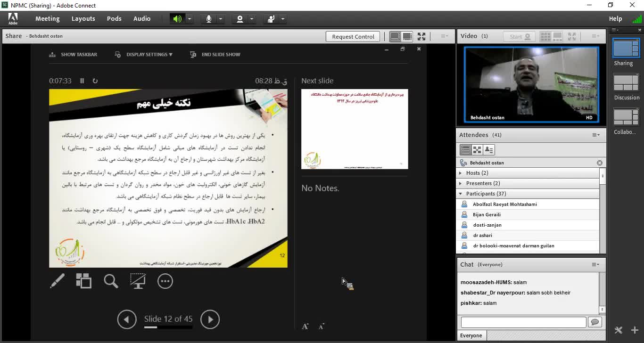Viewport: 644px width, 343px height.
Task: Click the Request Control button
Action: 353,37
